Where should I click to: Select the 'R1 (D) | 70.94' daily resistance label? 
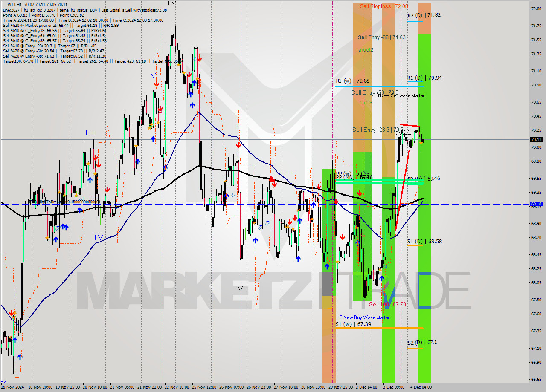tap(424, 78)
